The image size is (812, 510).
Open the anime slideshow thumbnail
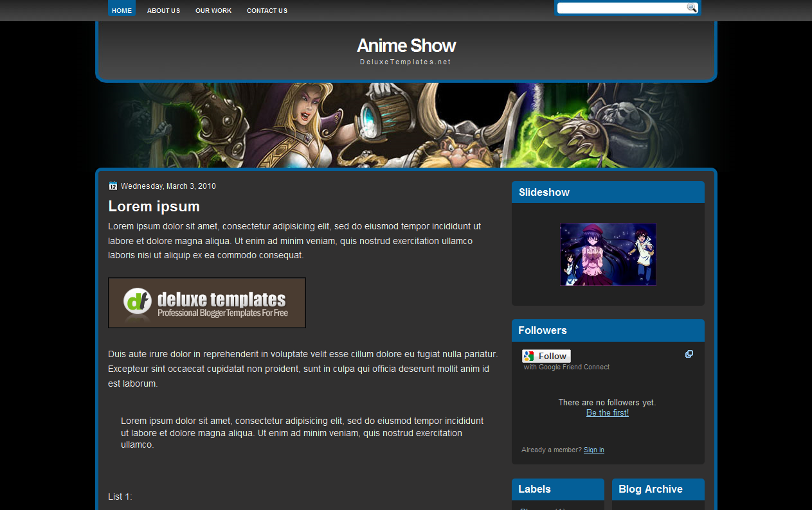[608, 254]
